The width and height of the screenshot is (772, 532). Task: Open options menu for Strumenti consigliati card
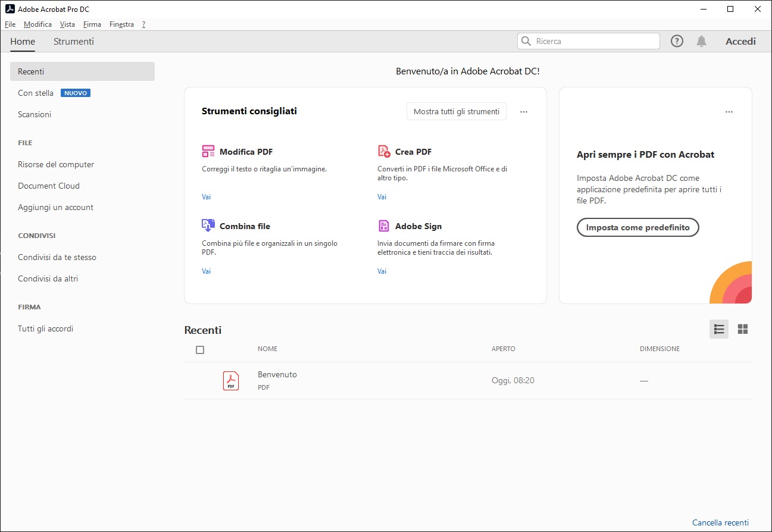524,111
